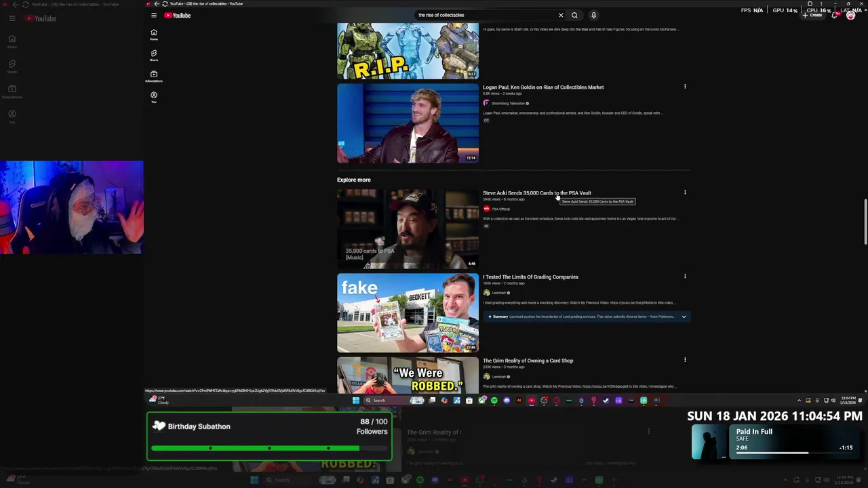Open options menu for Steve Aoki video
Image resolution: width=868 pixels, height=488 pixels.
pos(685,192)
